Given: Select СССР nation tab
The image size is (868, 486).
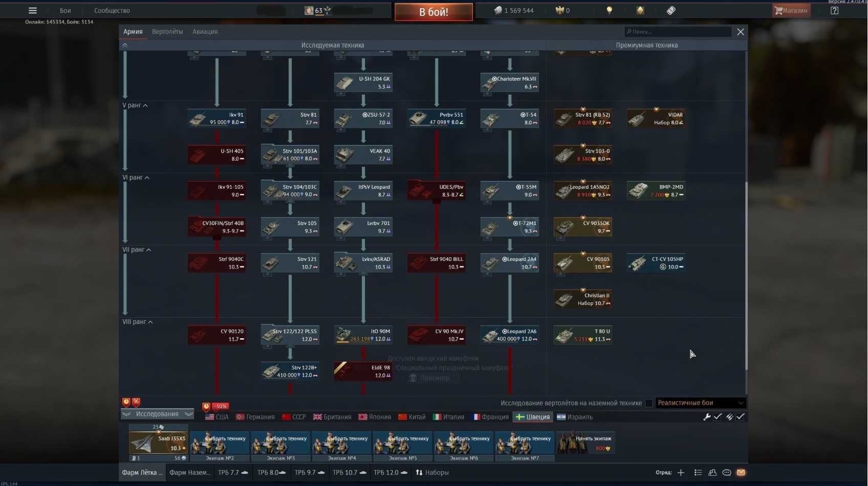Looking at the screenshot, I should pyautogui.click(x=294, y=417).
